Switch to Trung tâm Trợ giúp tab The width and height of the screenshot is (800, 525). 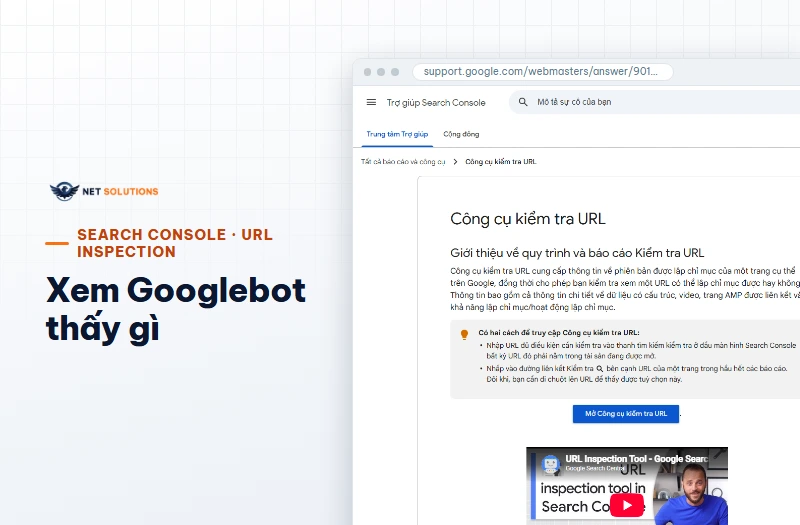click(397, 134)
